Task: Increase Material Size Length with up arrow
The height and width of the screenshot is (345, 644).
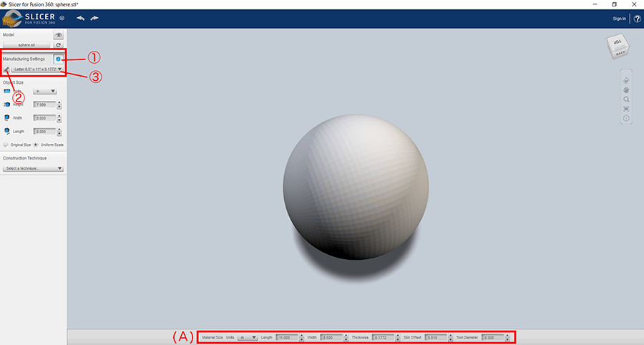Action: point(302,336)
